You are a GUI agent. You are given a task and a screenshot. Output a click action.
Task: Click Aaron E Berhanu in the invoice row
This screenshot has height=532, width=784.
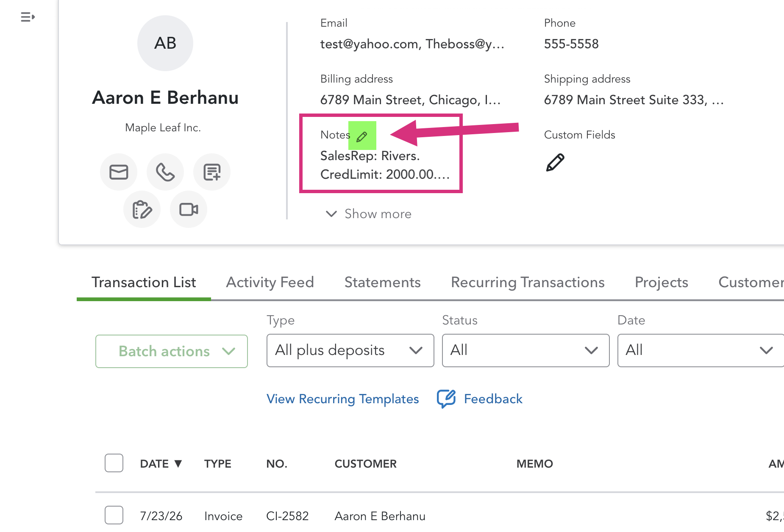click(x=380, y=516)
